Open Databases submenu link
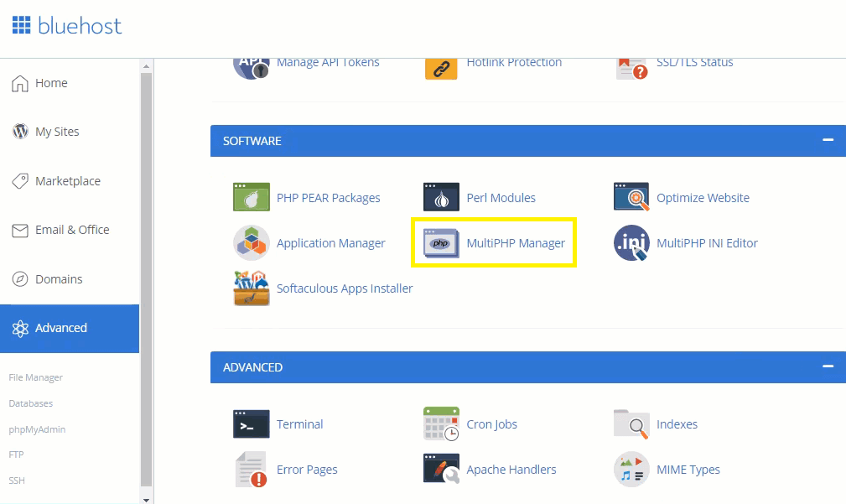The width and height of the screenshot is (846, 504). (31, 403)
